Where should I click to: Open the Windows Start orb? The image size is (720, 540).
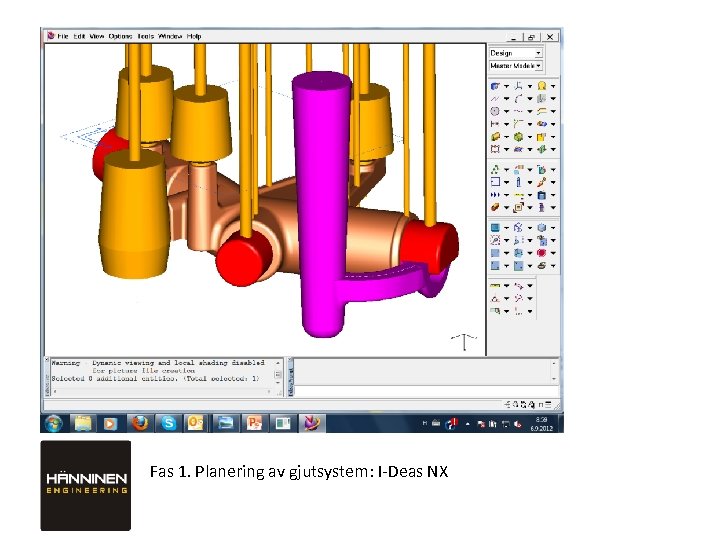[x=54, y=423]
